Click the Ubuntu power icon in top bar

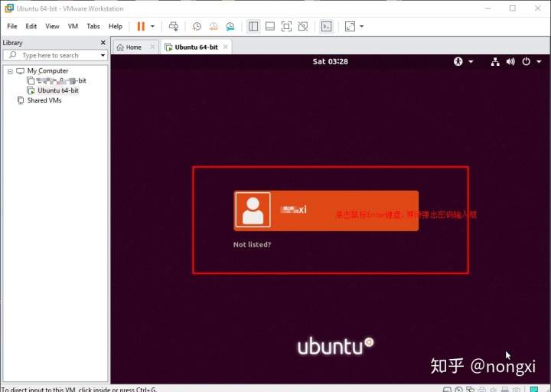pos(526,62)
